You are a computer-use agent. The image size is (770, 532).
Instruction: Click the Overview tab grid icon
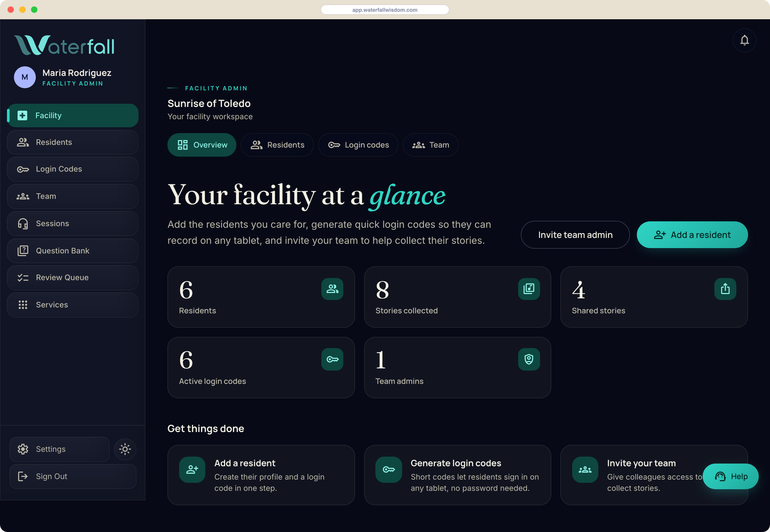pyautogui.click(x=183, y=145)
